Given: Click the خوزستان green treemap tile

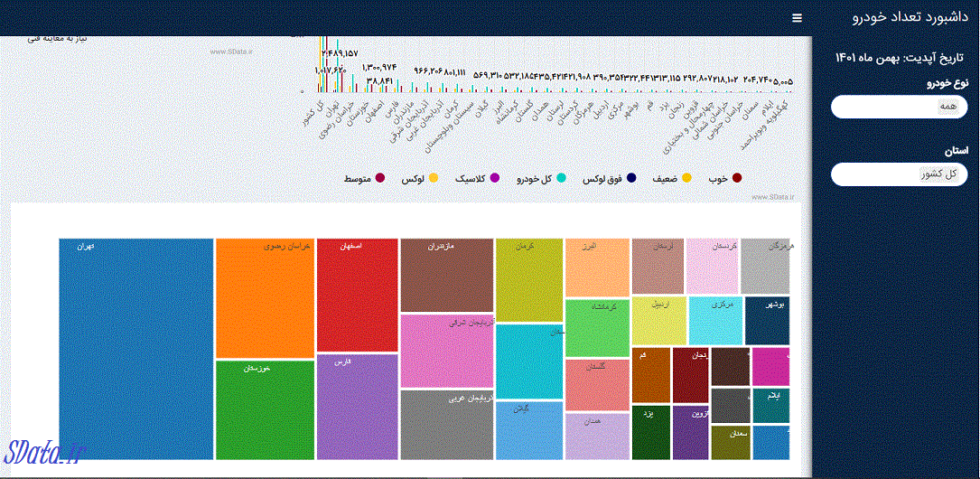Looking at the screenshot, I should (x=265, y=409).
